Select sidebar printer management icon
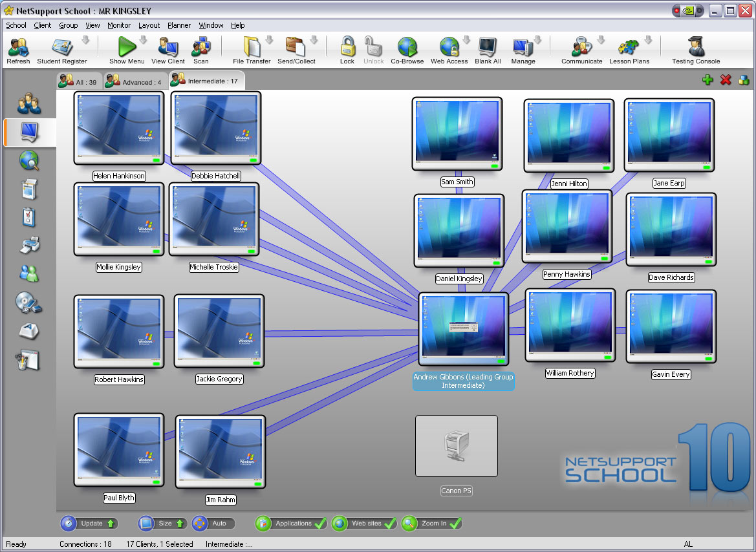Image resolution: width=756 pixels, height=552 pixels. click(x=29, y=246)
